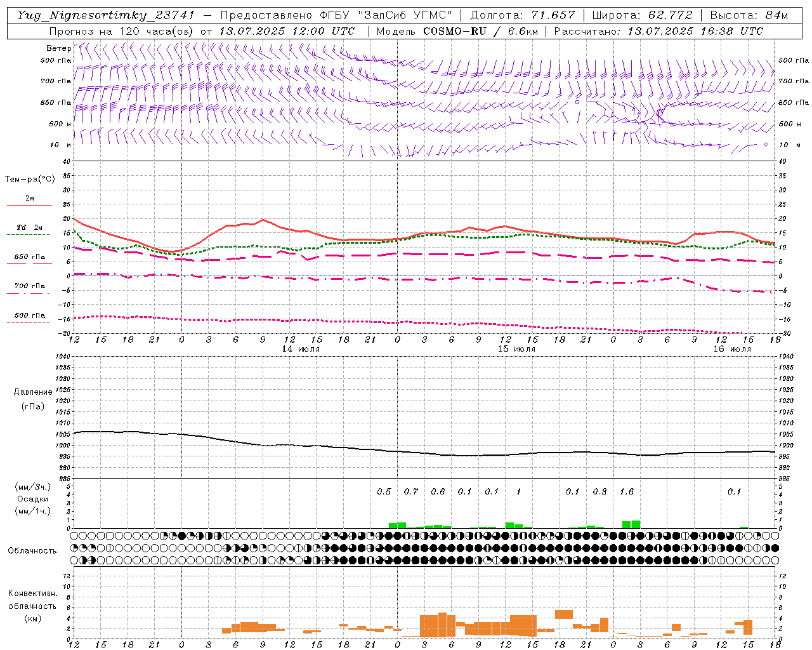Click the 0.7 precipitation total
This screenshot has width=812, height=650.
[411, 492]
